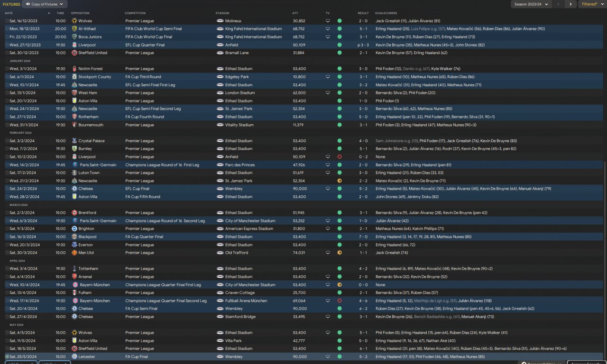Tick the checkbox for the Fulham fixture
The width and height of the screenshot is (607, 364).
tap(7, 293)
